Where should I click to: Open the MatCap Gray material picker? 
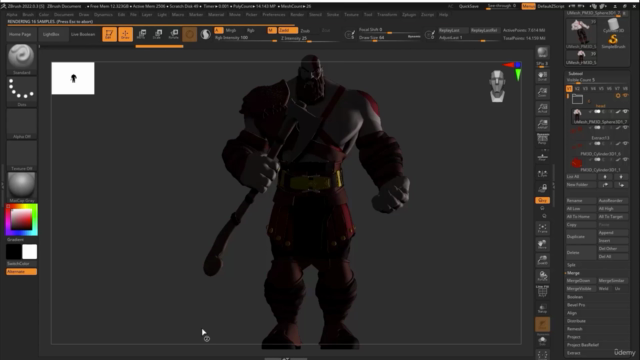[21, 187]
